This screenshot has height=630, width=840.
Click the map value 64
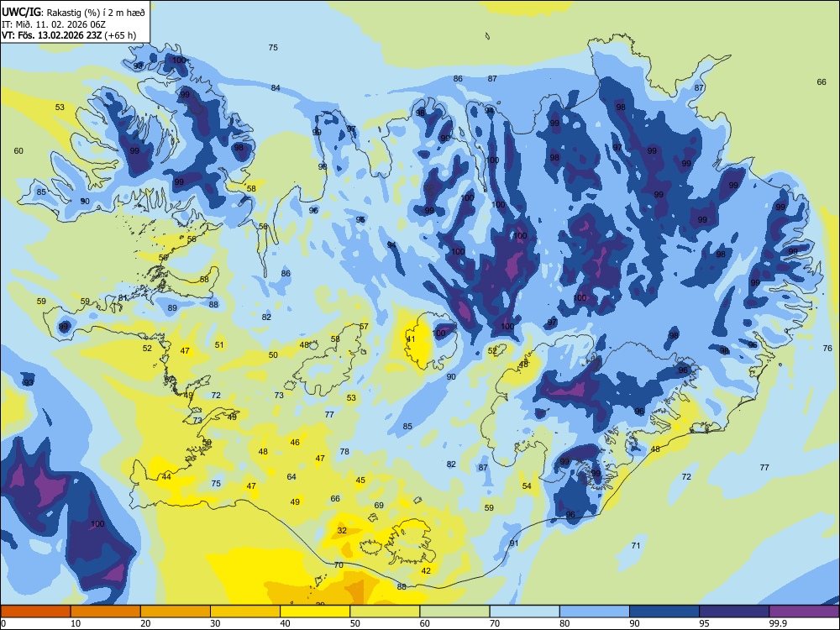click(x=291, y=476)
